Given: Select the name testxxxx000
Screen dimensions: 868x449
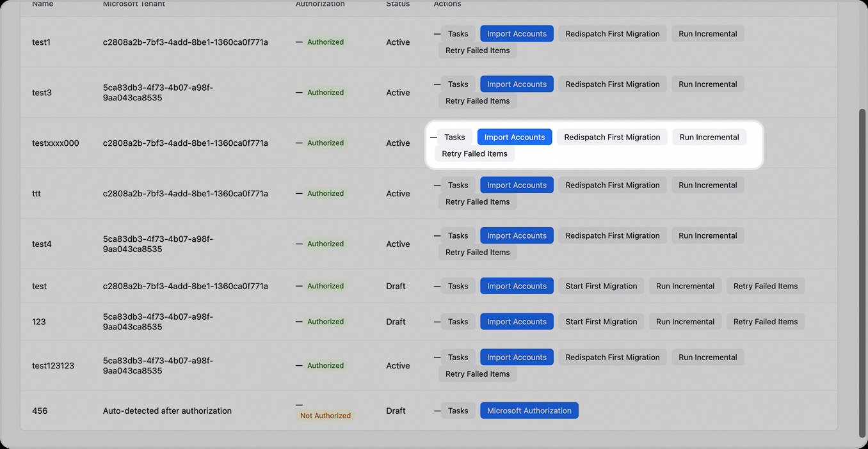Looking at the screenshot, I should pos(56,143).
